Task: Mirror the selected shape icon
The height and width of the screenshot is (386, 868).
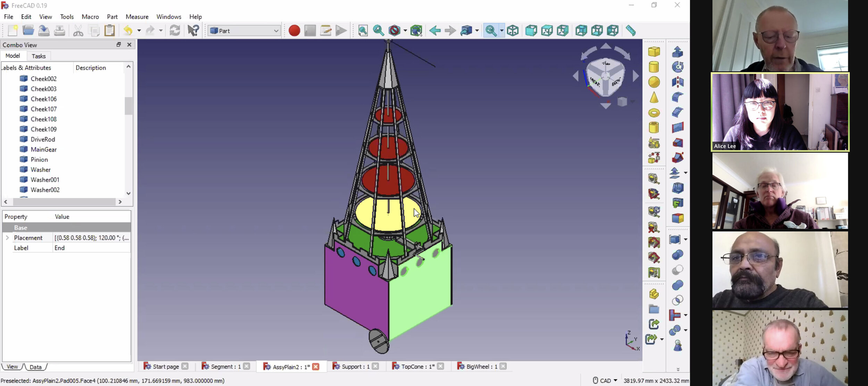Action: (677, 82)
